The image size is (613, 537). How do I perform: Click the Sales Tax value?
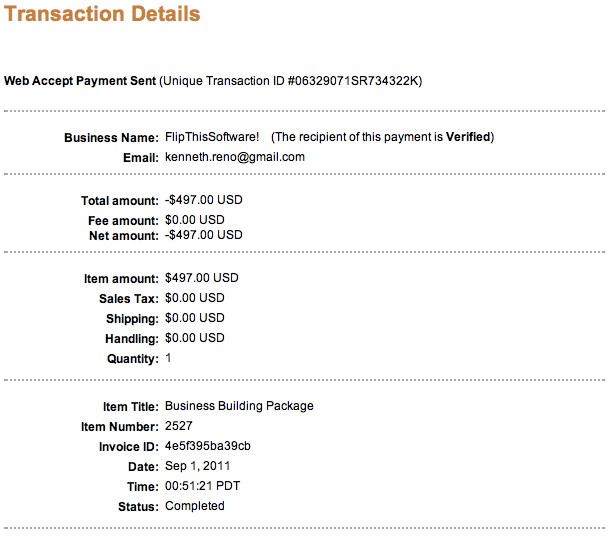point(195,298)
